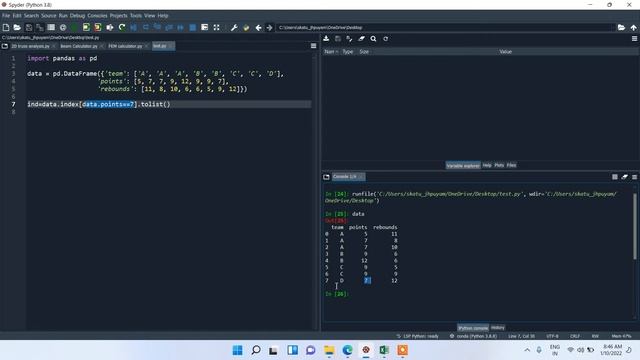Click the File switcher list icon
The width and height of the screenshot is (640, 360).
[x=51, y=27]
